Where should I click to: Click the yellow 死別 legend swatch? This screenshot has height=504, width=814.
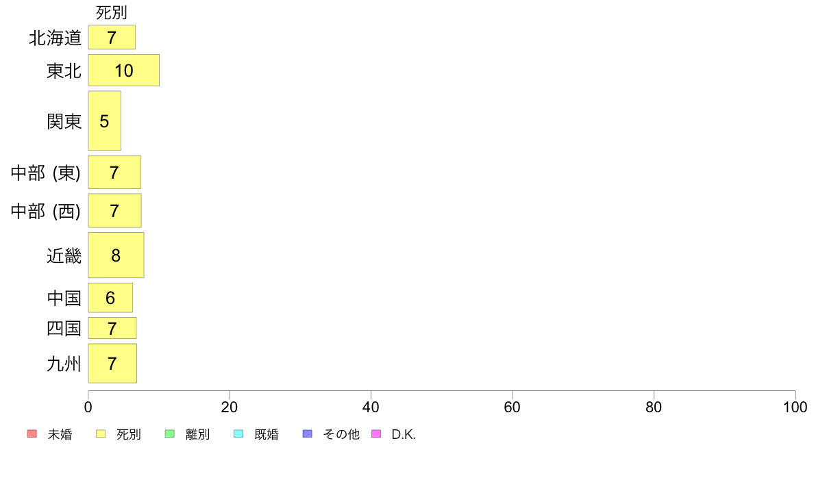101,433
